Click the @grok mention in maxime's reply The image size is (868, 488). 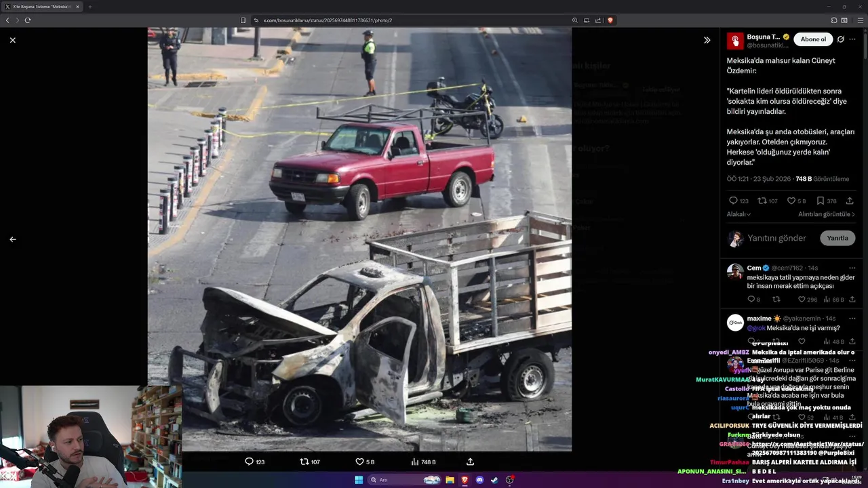pyautogui.click(x=756, y=328)
